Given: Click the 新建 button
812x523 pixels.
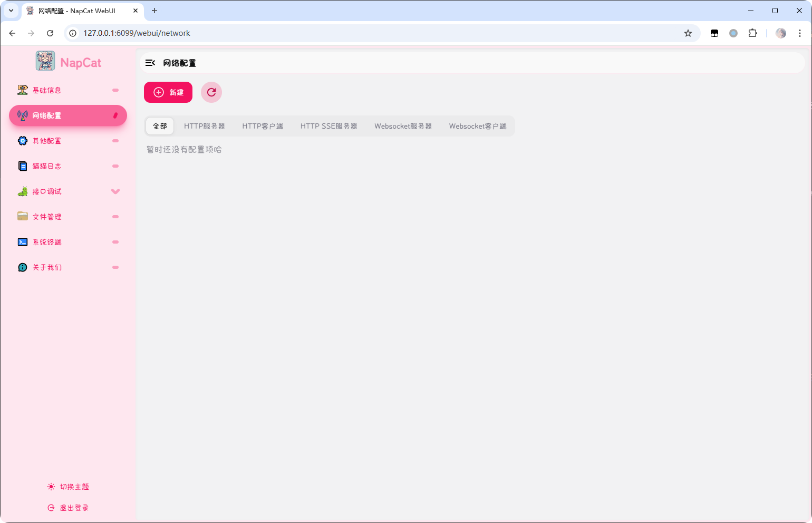Looking at the screenshot, I should (x=168, y=92).
